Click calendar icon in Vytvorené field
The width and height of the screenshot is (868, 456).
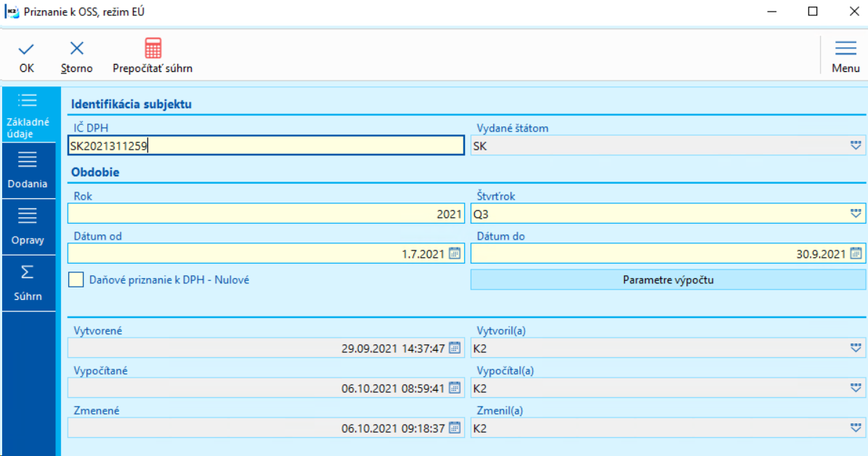(455, 348)
